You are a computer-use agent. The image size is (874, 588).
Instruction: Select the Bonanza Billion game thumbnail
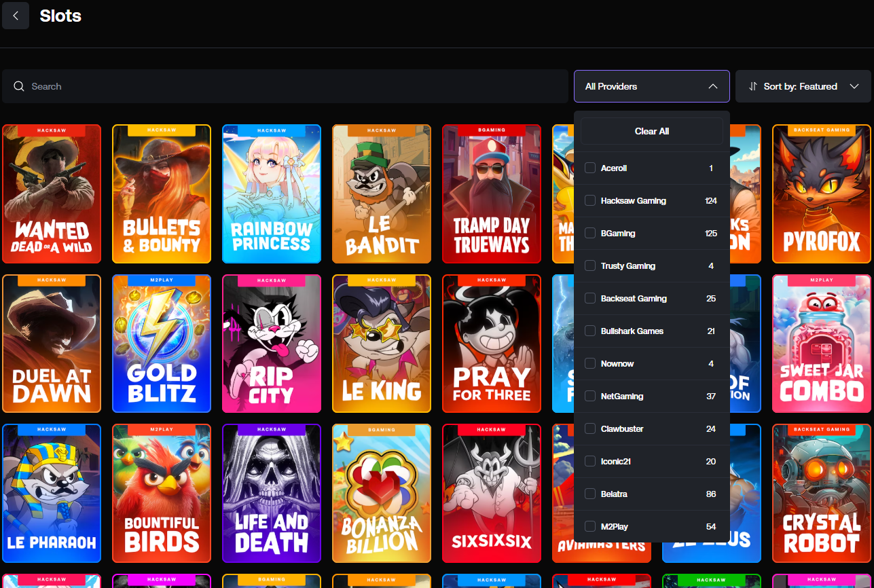coord(382,494)
